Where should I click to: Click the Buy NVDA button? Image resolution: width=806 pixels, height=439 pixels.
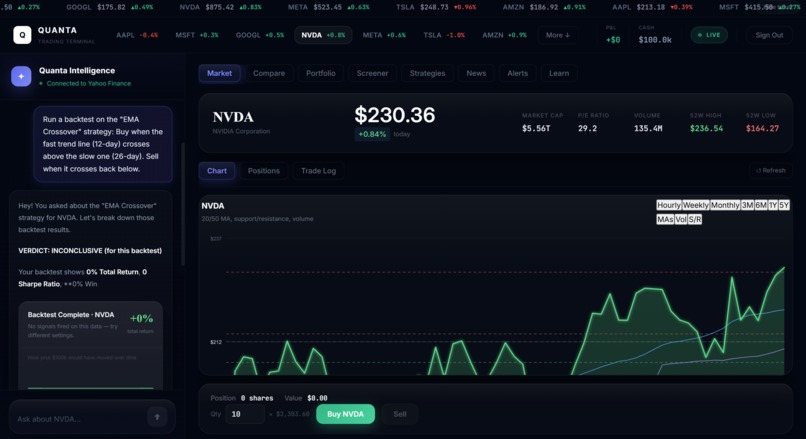345,414
